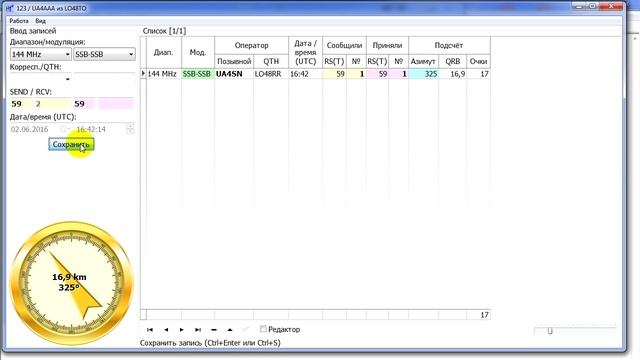
Task: Enable the Редактор checkbox
Action: pos(263,329)
